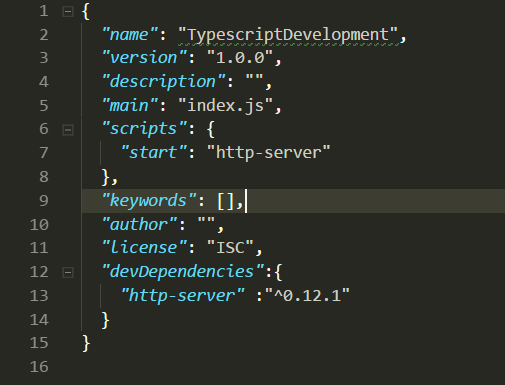Click the empty array brackets after keywords
The image size is (505, 385).
(x=226, y=201)
